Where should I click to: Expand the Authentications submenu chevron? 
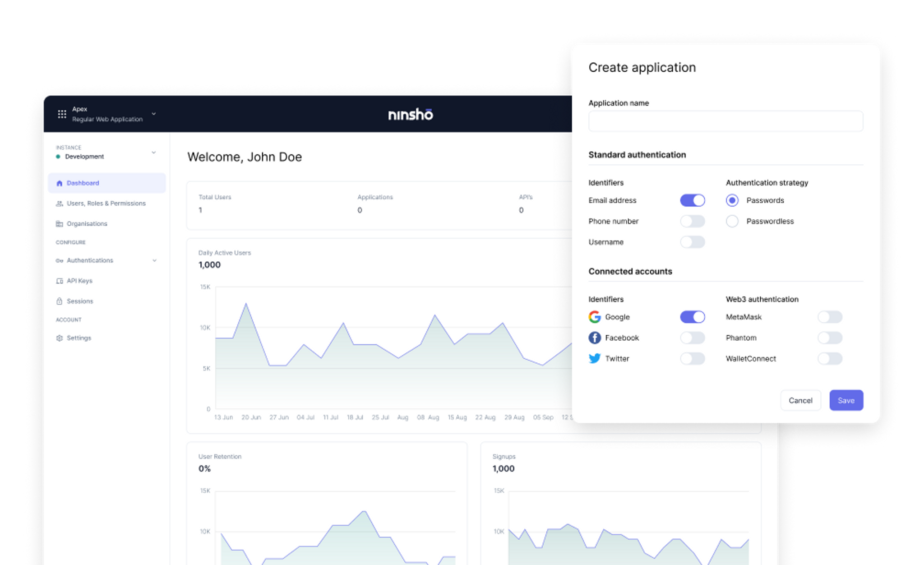(x=154, y=260)
